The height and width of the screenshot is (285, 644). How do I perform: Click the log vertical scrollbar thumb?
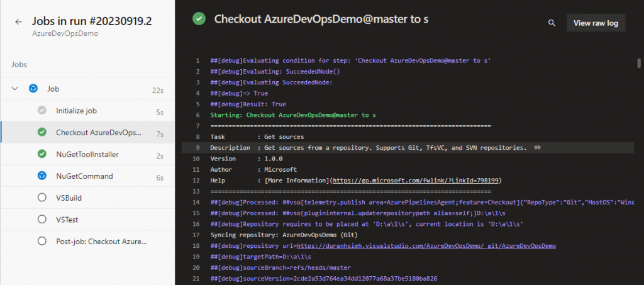click(x=639, y=63)
